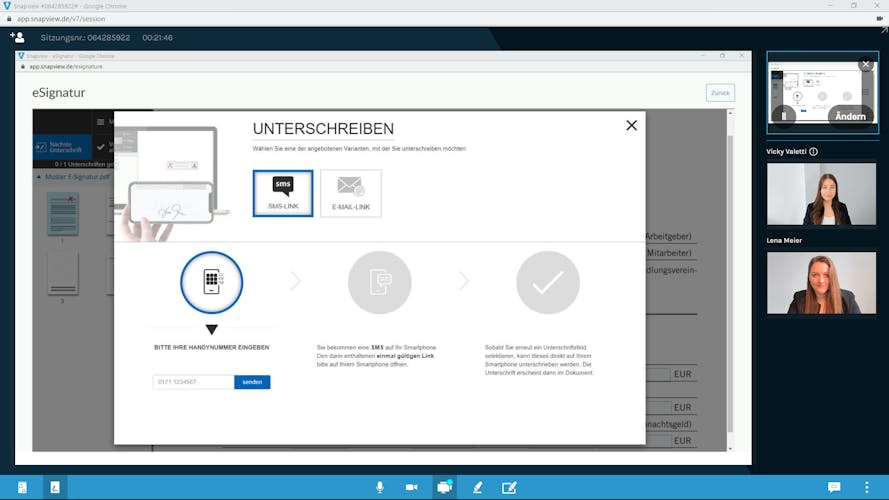
Task: Choose the SMS-LINK signing option
Action: click(x=283, y=193)
